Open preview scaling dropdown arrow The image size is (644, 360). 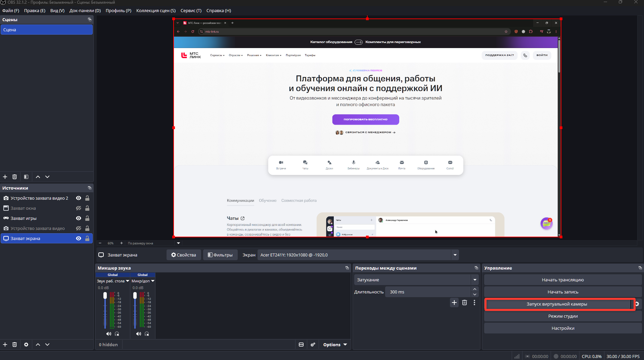(178, 243)
